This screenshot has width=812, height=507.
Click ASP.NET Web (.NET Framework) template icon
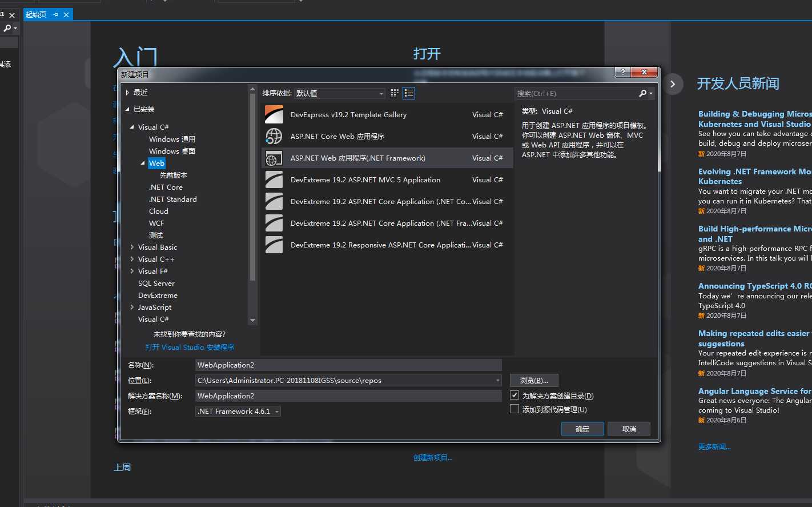click(x=274, y=158)
